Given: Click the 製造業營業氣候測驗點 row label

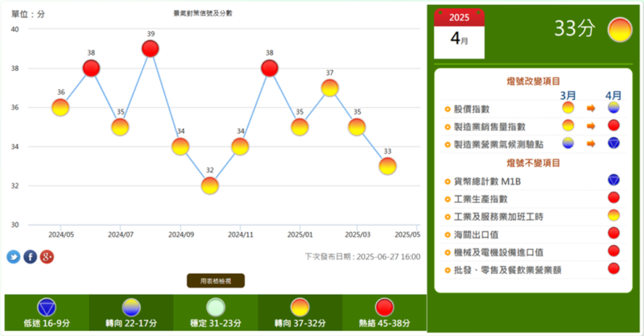Looking at the screenshot, I should (x=498, y=144).
